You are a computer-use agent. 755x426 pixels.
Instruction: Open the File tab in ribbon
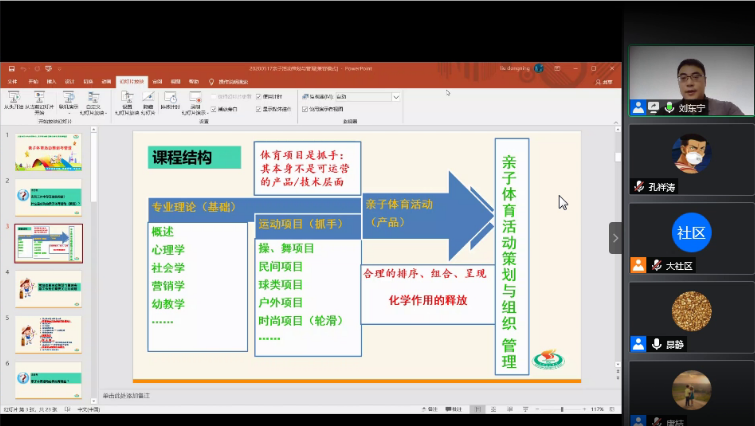pyautogui.click(x=12, y=81)
